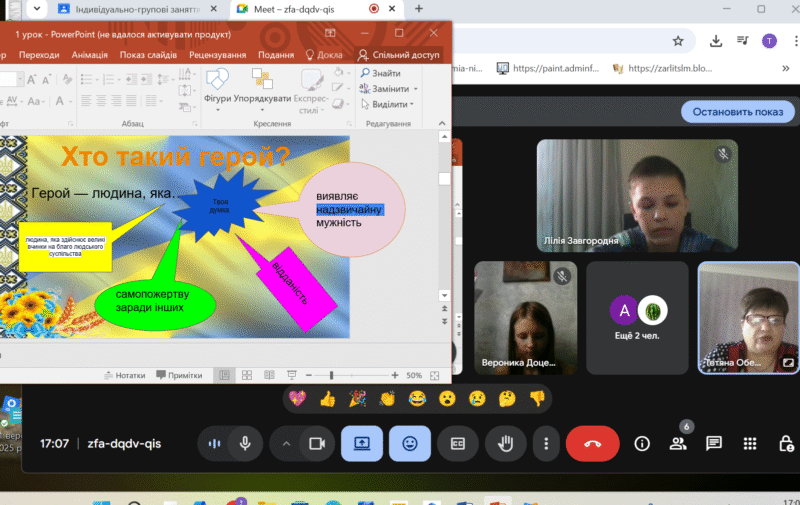Toggle the microphone in Meet
This screenshot has width=800, height=505.
click(x=244, y=443)
